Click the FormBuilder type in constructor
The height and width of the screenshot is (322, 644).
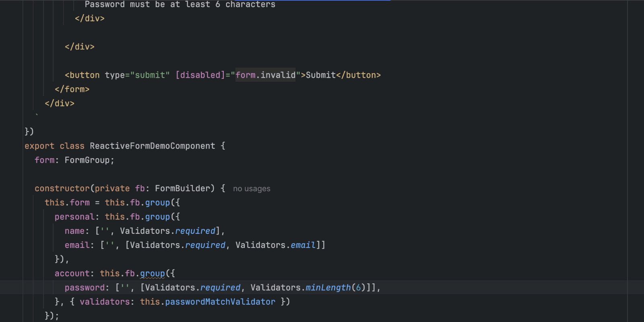(182, 188)
